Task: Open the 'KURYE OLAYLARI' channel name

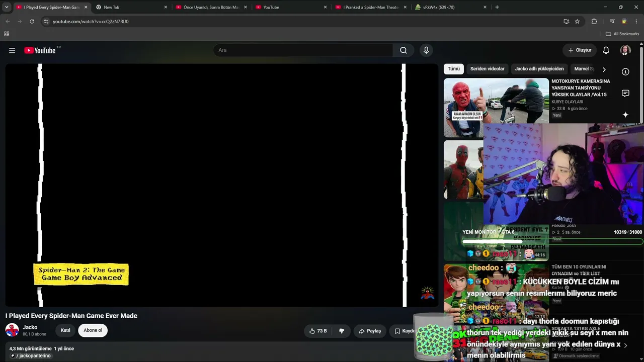Action: [x=567, y=102]
